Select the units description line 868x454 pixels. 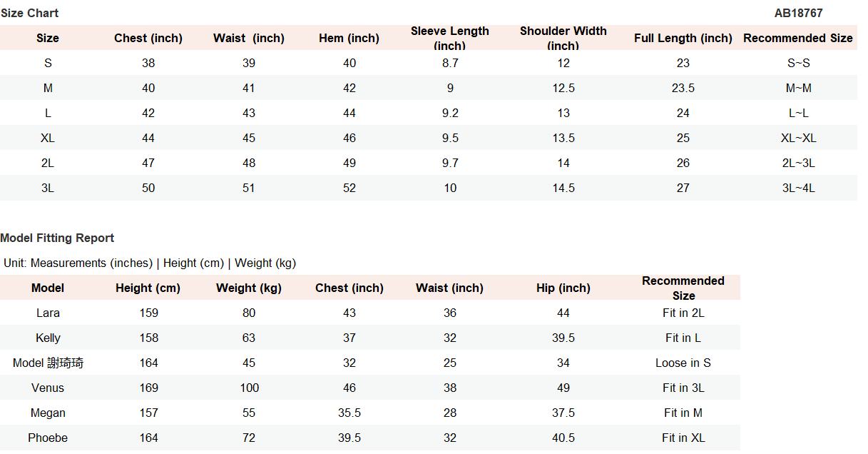point(150,263)
